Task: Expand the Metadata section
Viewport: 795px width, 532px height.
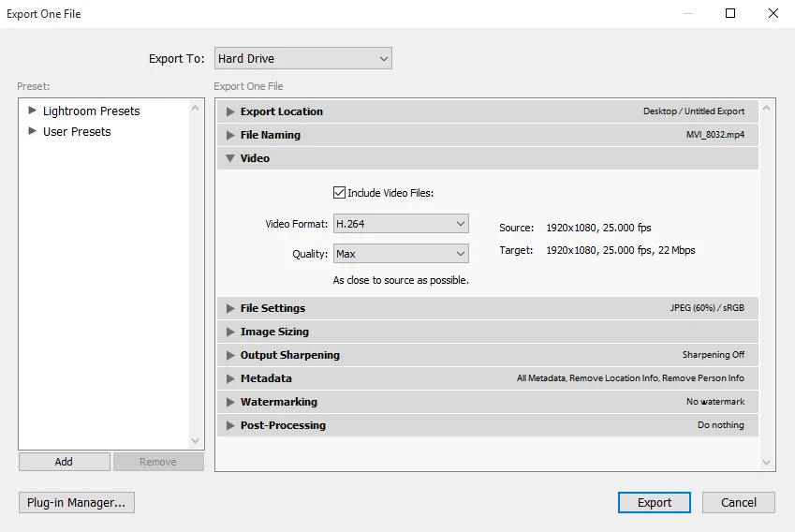Action: pyautogui.click(x=230, y=378)
